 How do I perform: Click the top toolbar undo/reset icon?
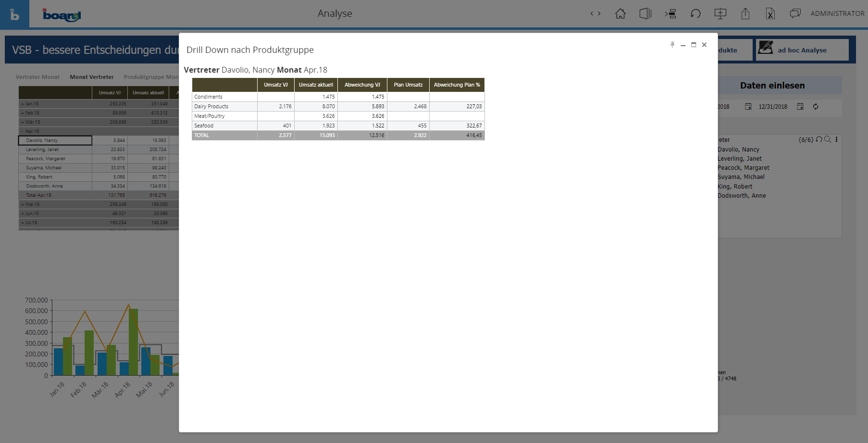[695, 13]
